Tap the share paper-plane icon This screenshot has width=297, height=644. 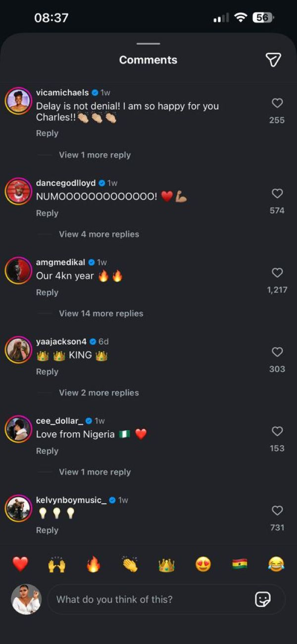point(273,59)
